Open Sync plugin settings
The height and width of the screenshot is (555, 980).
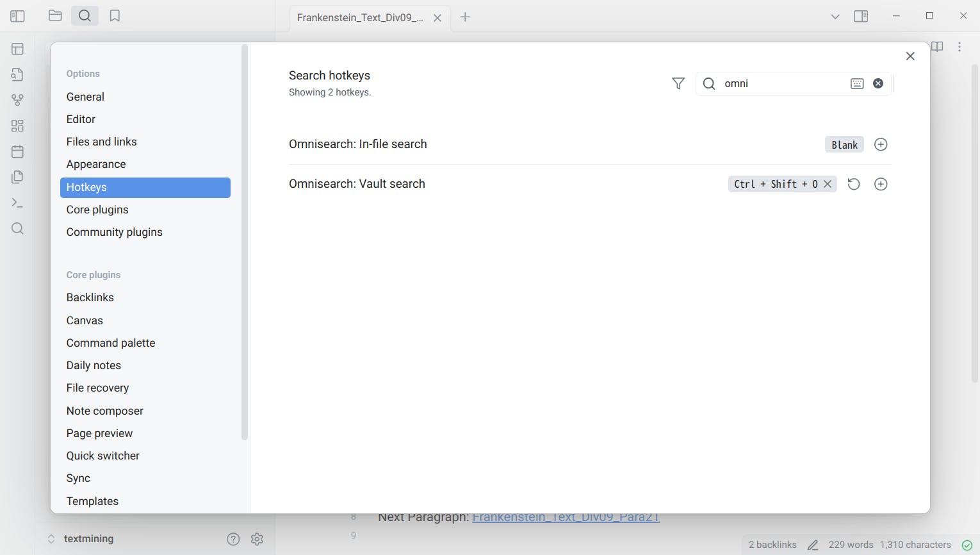coord(145,478)
